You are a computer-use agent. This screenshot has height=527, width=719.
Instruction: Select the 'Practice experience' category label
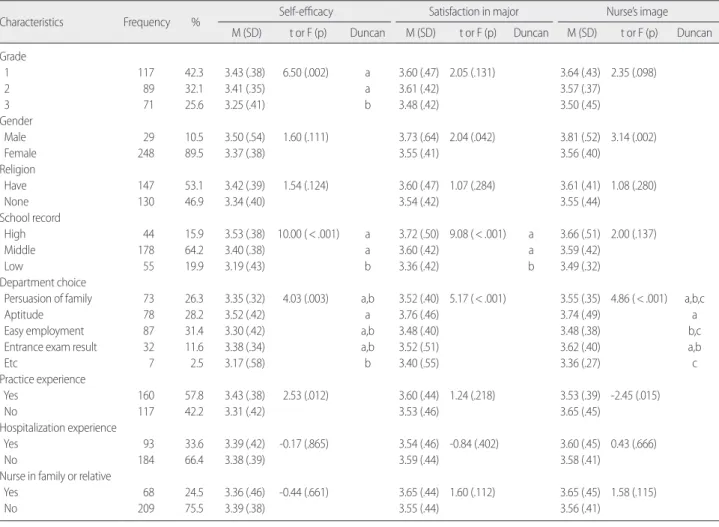43,379
